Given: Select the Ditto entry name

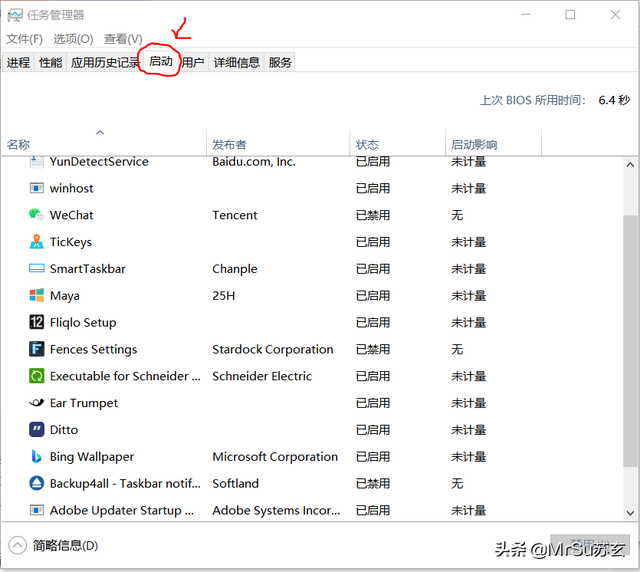Looking at the screenshot, I should click(x=64, y=430).
